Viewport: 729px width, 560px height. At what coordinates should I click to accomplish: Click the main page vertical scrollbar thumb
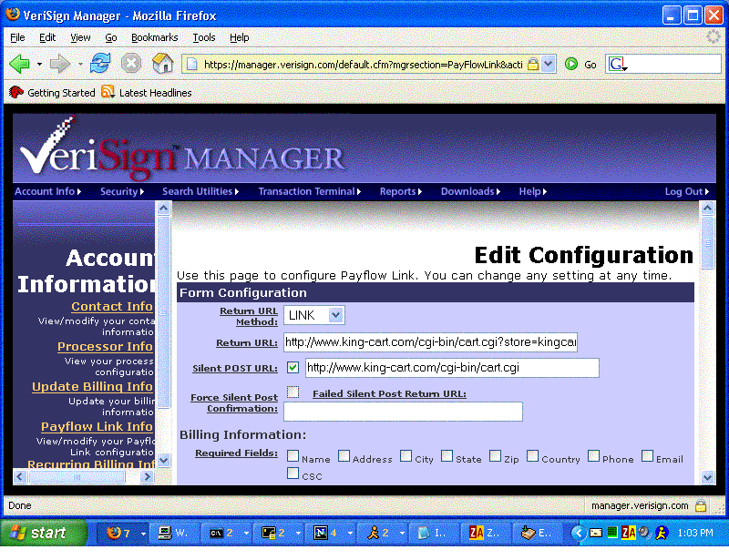[708, 242]
